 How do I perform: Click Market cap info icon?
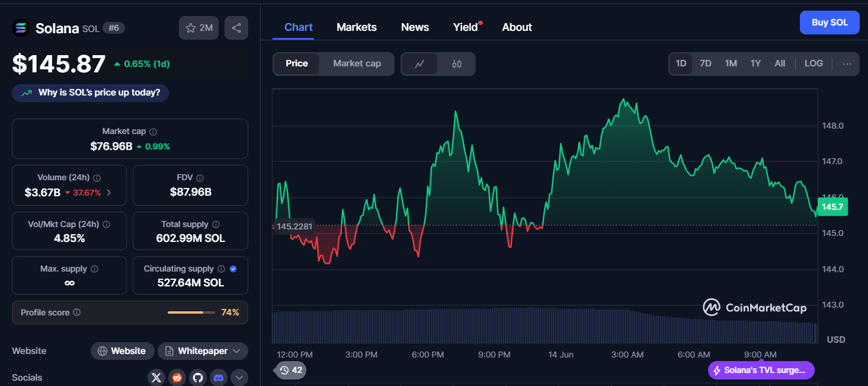[x=153, y=132]
